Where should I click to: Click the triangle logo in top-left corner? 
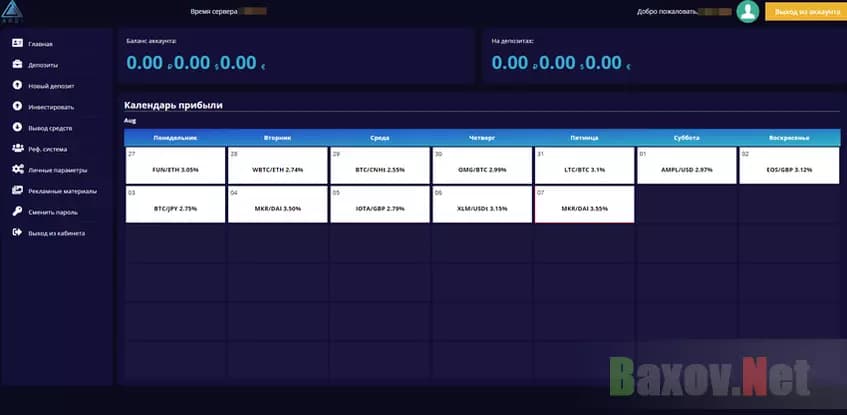(15, 11)
